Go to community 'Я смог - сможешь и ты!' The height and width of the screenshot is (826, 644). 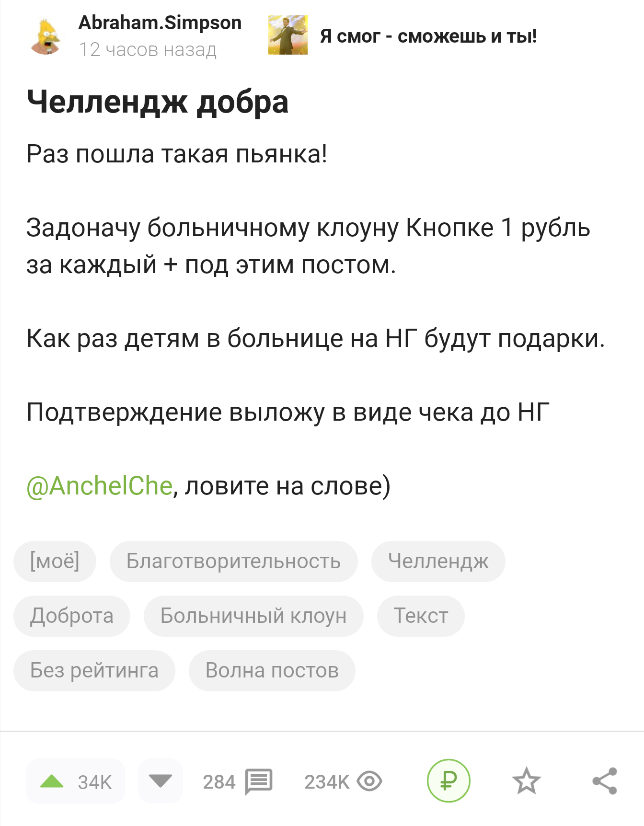click(428, 36)
